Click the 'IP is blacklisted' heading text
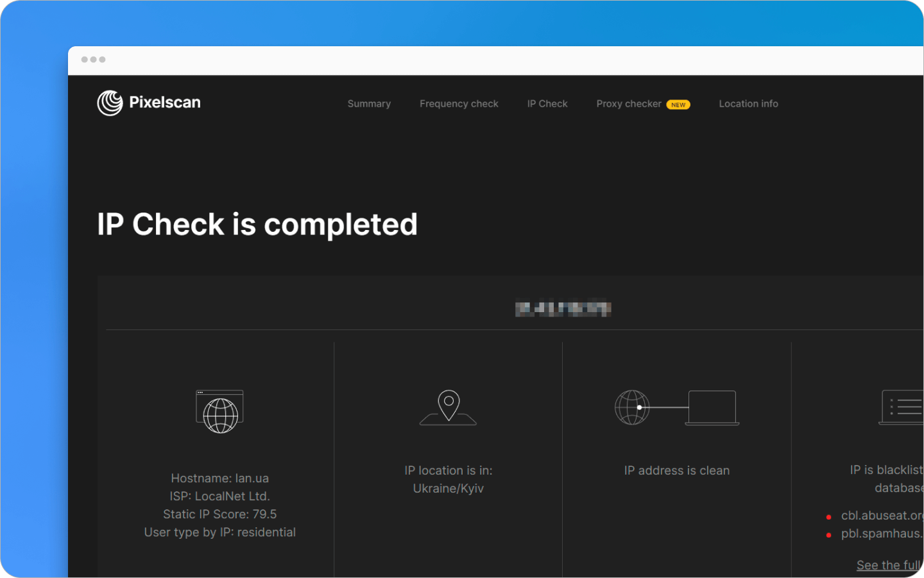Image resolution: width=924 pixels, height=578 pixels. click(887, 470)
